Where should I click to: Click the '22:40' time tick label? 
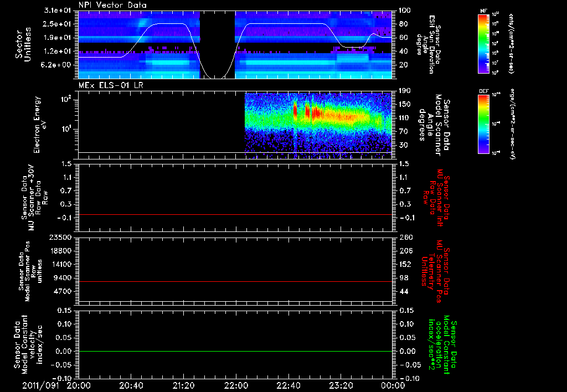pyautogui.click(x=288, y=385)
